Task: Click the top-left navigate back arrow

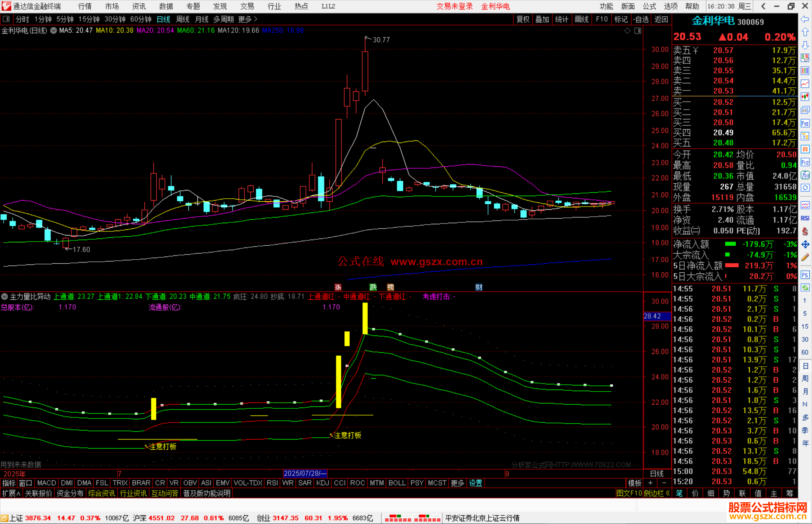Action: click(x=763, y=6)
